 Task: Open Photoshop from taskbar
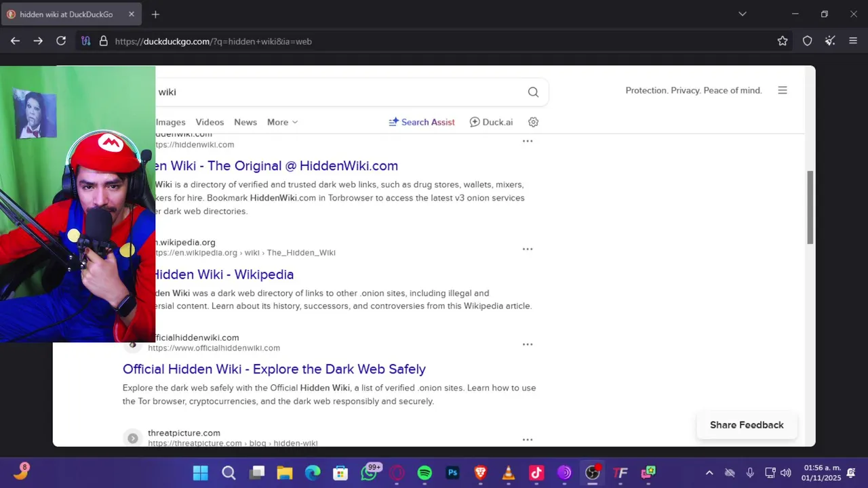point(452,472)
